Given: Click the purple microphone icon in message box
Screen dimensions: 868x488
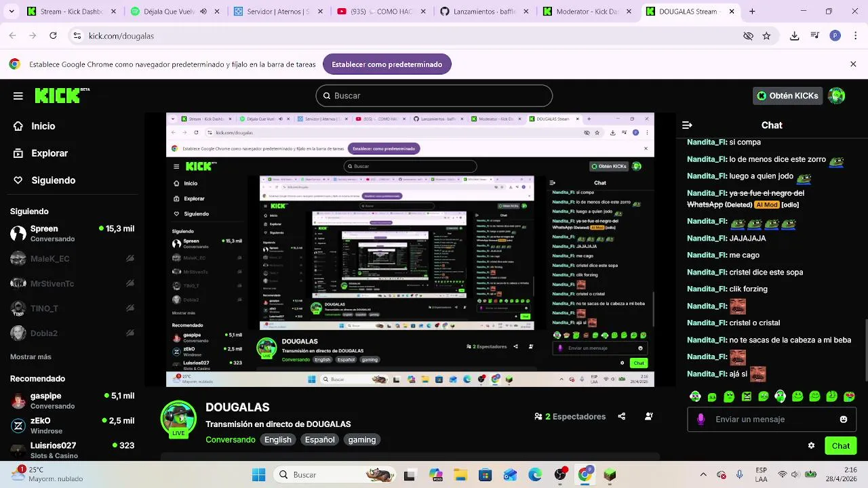Looking at the screenshot, I should 701,419.
